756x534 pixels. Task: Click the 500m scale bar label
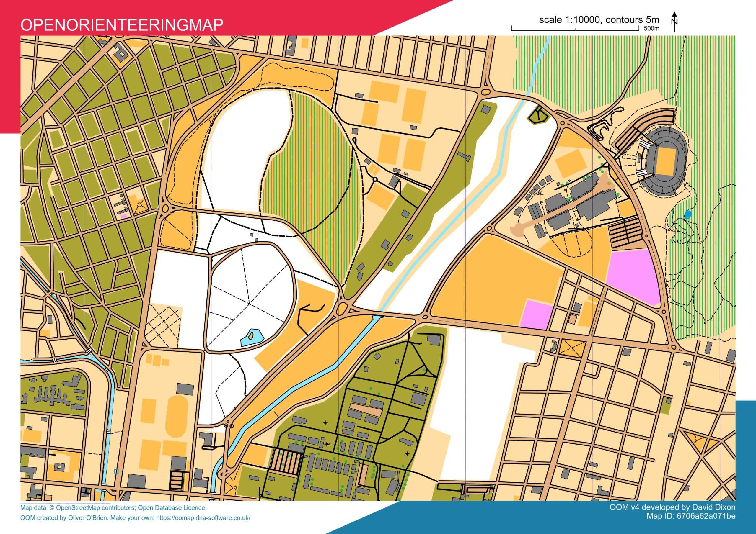(651, 29)
